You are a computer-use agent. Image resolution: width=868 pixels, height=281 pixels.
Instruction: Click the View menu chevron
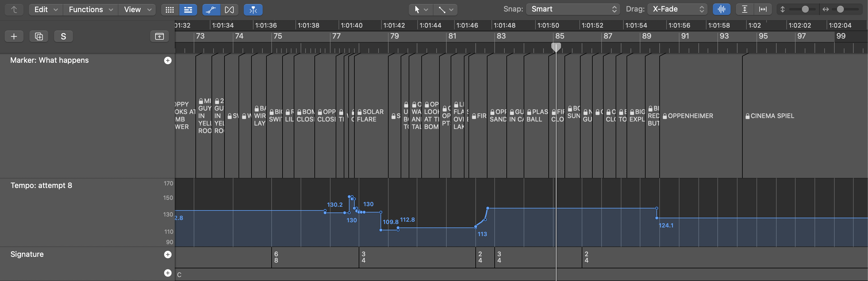[149, 10]
